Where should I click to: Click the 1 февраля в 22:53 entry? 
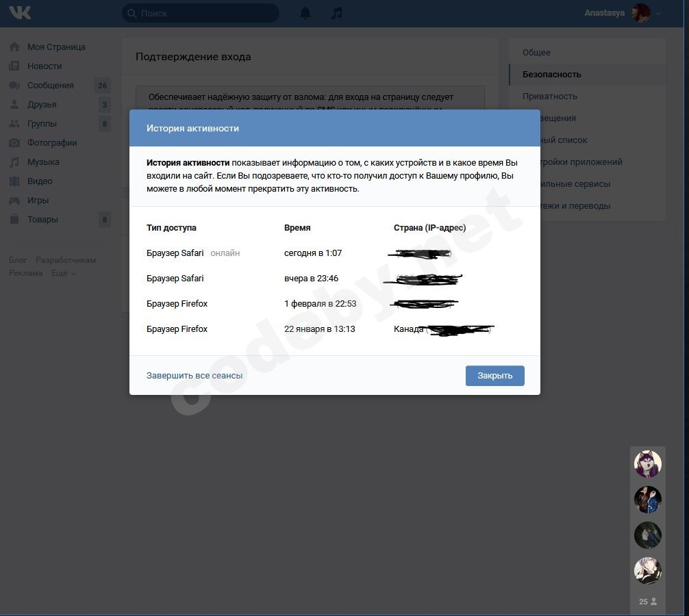click(321, 303)
